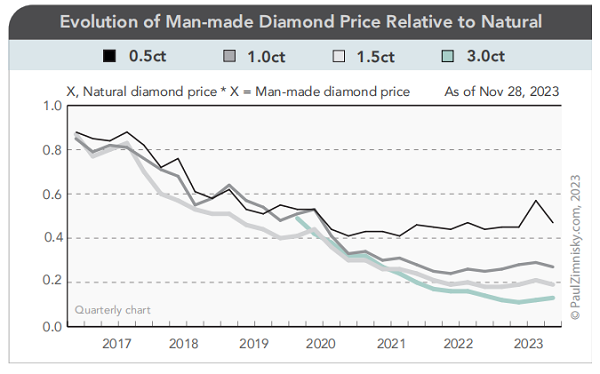
Task: Select the 0.5ct legend label
Action: pyautogui.click(x=147, y=56)
